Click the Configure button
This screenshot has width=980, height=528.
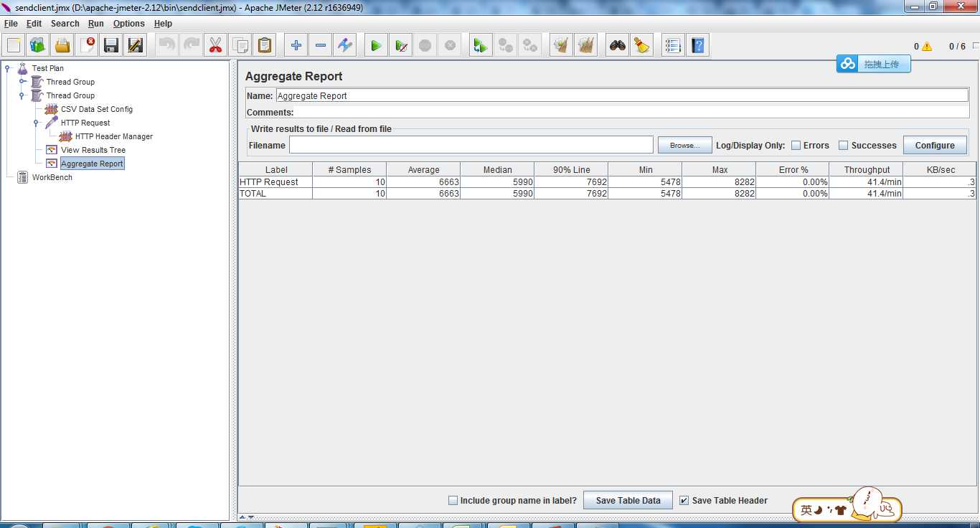[x=935, y=145]
